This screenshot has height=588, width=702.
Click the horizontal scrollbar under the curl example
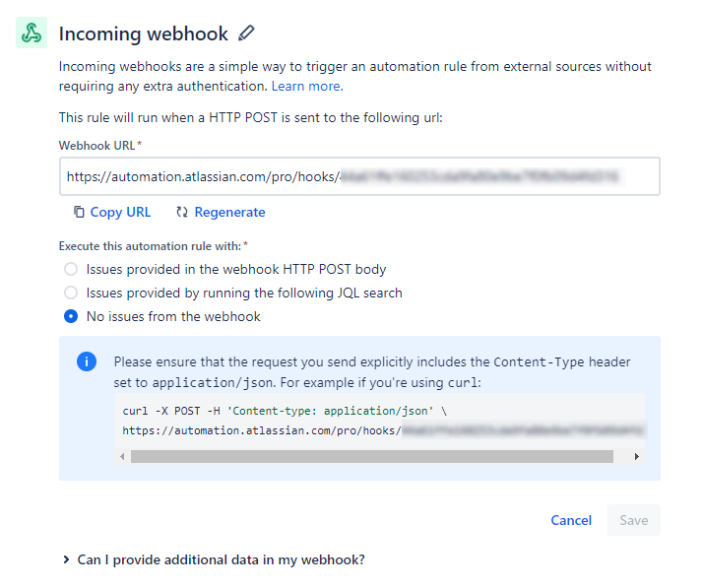(372, 456)
